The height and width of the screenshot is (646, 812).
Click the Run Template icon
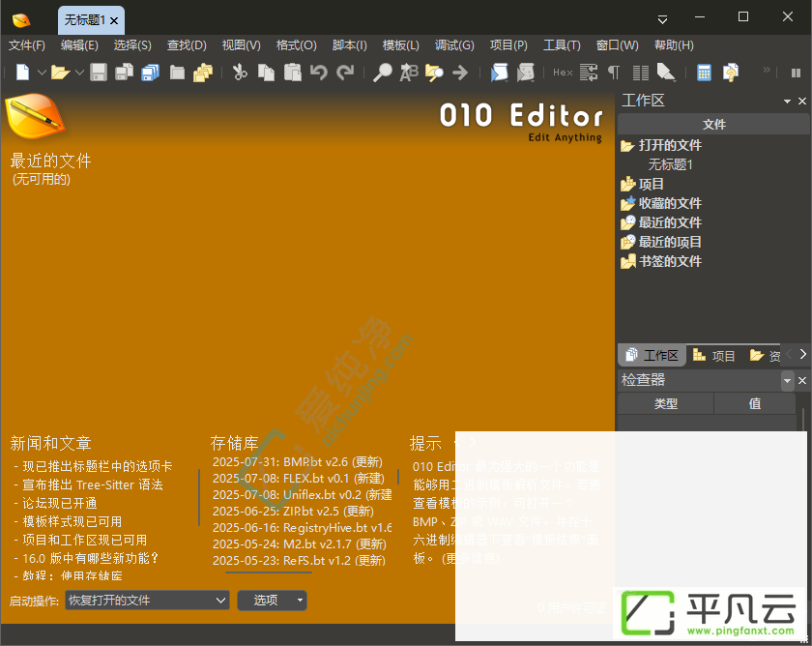tap(525, 73)
